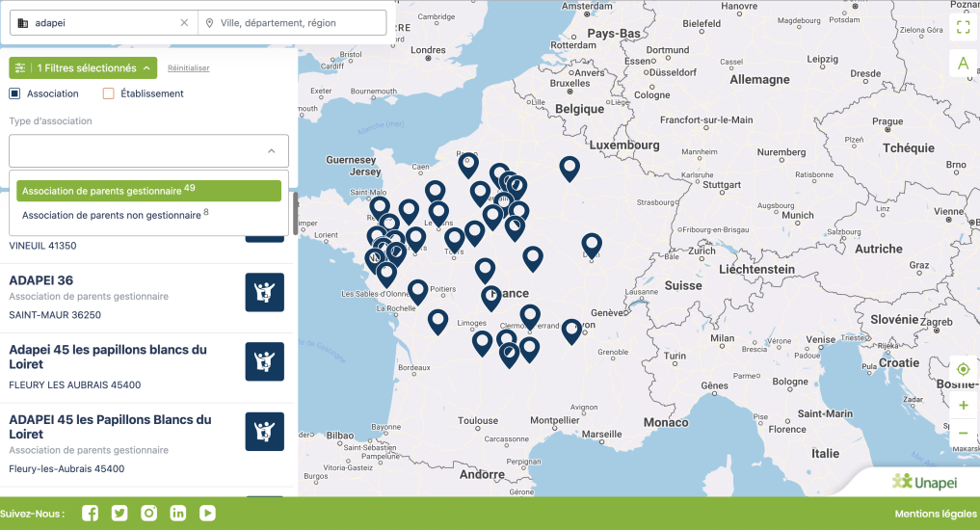Viewport: 980px width, 530px height.
Task: Open the LinkedIn page
Action: tap(178, 513)
